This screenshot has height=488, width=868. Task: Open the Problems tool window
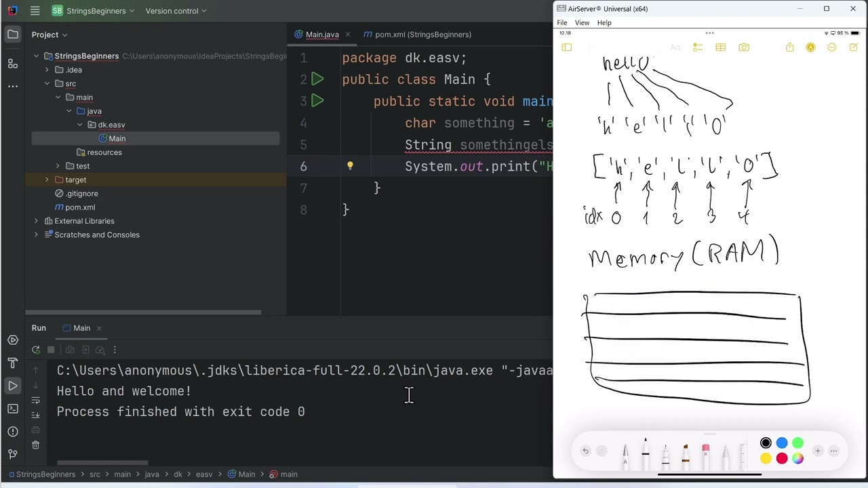click(13, 431)
